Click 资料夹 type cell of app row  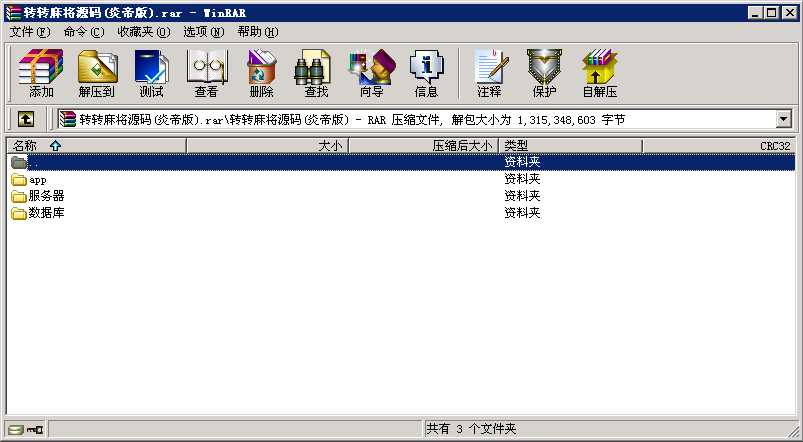pyautogui.click(x=522, y=179)
